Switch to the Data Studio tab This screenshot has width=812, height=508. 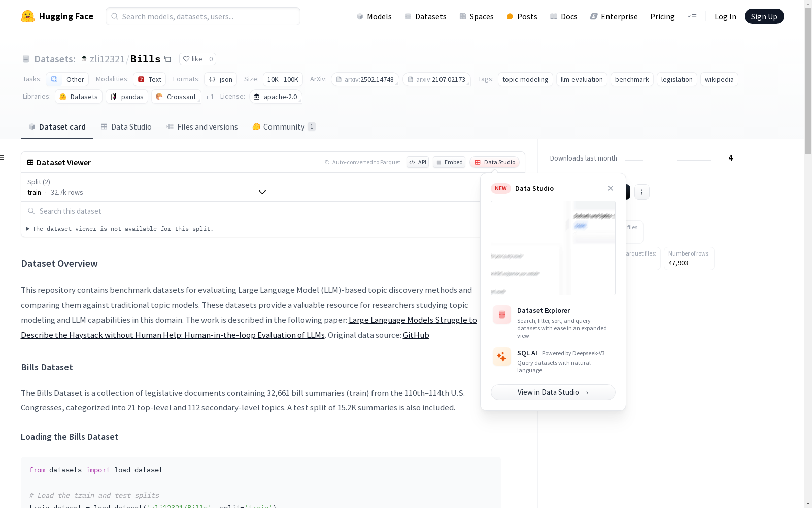click(x=126, y=127)
